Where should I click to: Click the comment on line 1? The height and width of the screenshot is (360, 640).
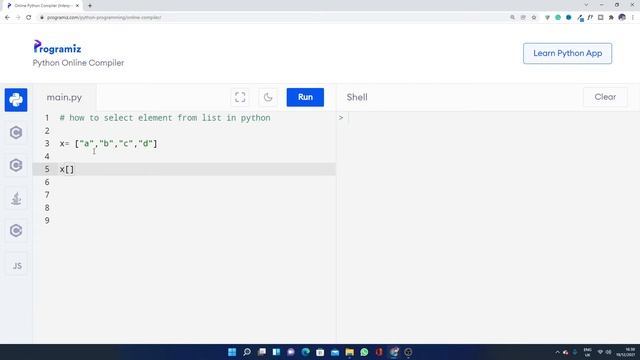[x=165, y=118]
